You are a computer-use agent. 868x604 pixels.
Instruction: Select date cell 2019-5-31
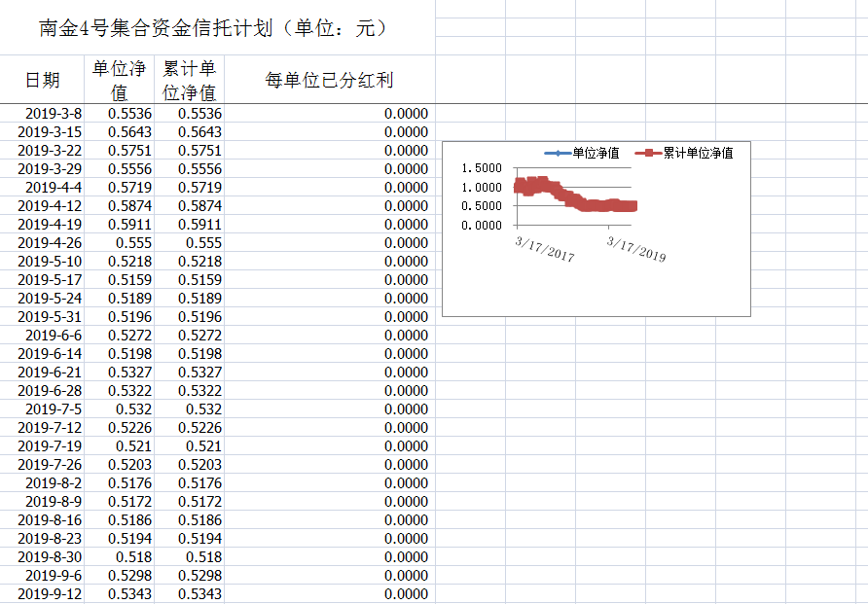[42, 317]
